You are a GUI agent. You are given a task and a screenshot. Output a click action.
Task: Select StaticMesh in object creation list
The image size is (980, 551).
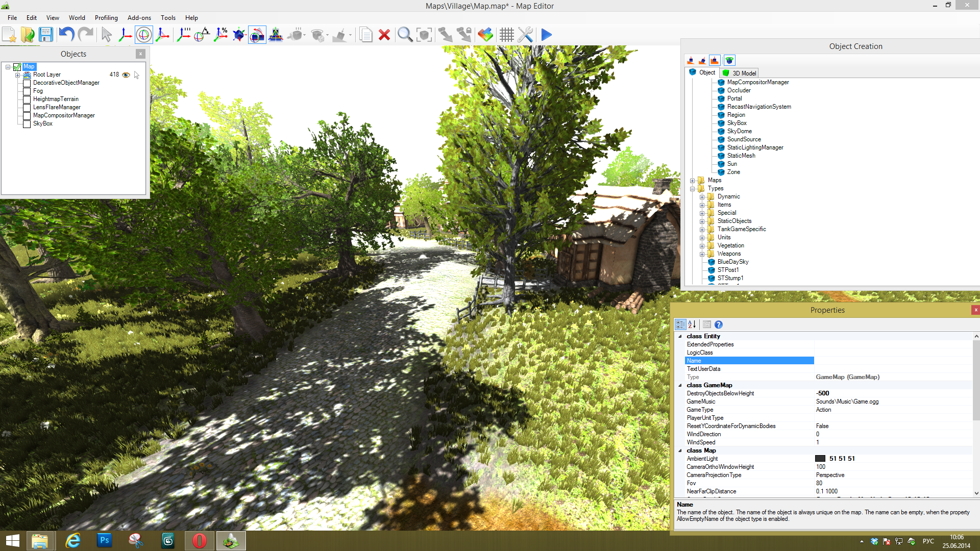coord(741,156)
